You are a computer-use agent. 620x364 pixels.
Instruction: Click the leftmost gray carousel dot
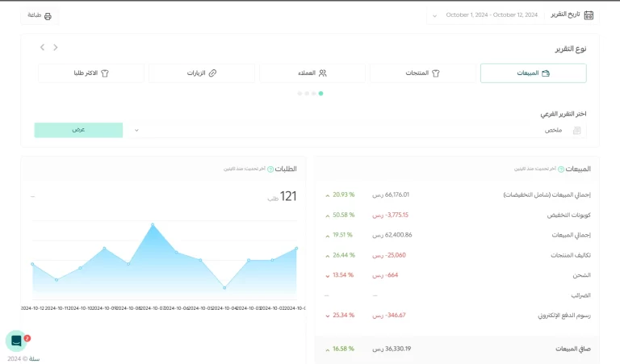[x=300, y=94]
